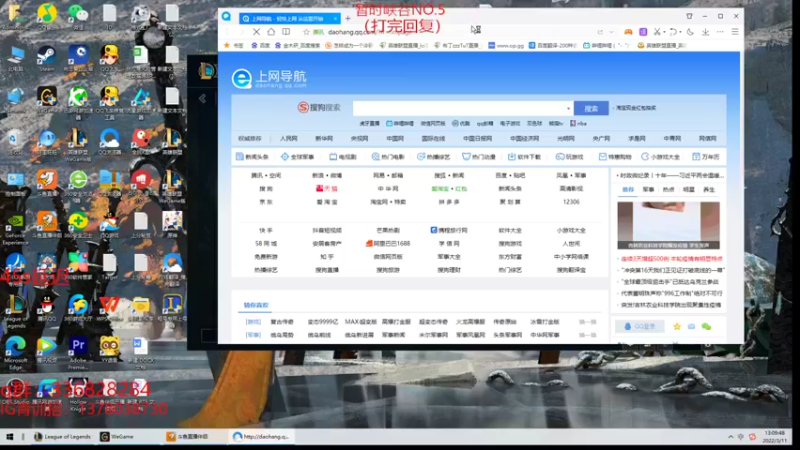Viewport: 800px width, 450px height.
Task: Click the game controller icon in browser toolbar
Action: (x=628, y=32)
